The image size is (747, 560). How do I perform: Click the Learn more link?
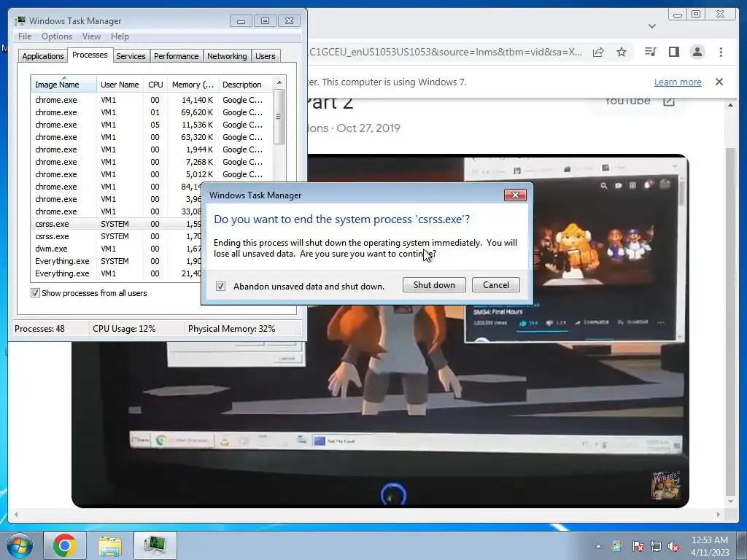point(678,82)
